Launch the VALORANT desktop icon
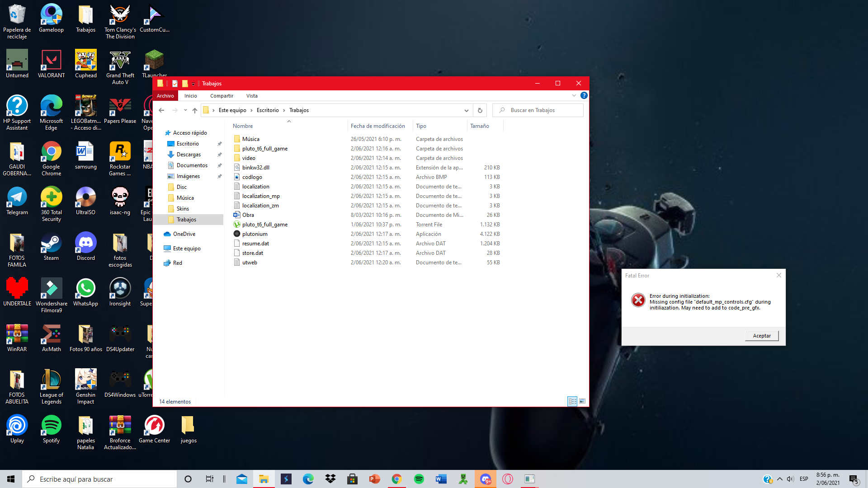 pos(51,64)
